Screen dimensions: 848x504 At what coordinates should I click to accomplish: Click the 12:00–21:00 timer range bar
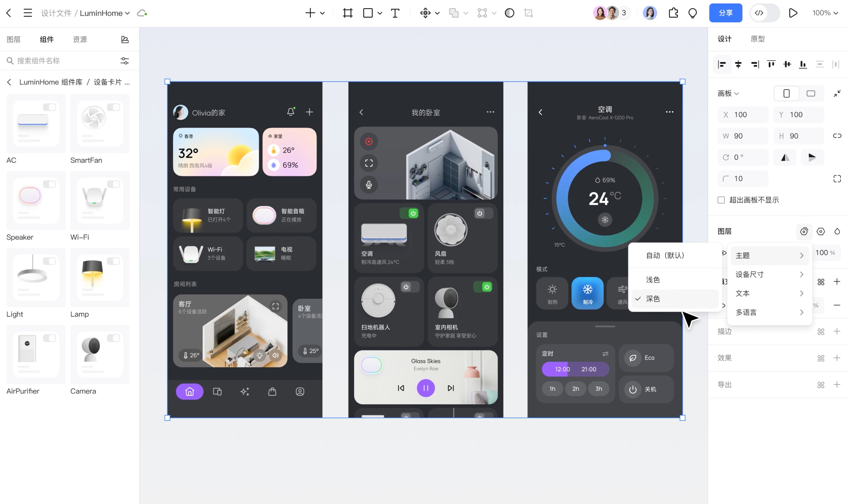pyautogui.click(x=575, y=369)
